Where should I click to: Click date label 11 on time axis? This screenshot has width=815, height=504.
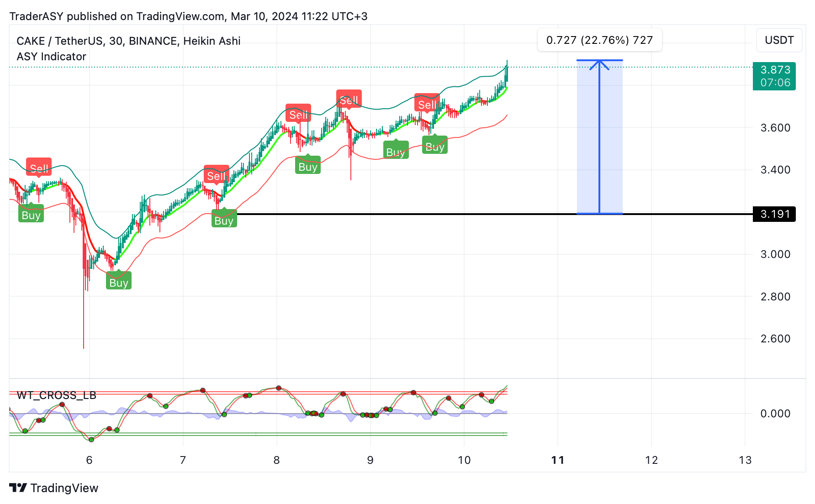tap(558, 460)
